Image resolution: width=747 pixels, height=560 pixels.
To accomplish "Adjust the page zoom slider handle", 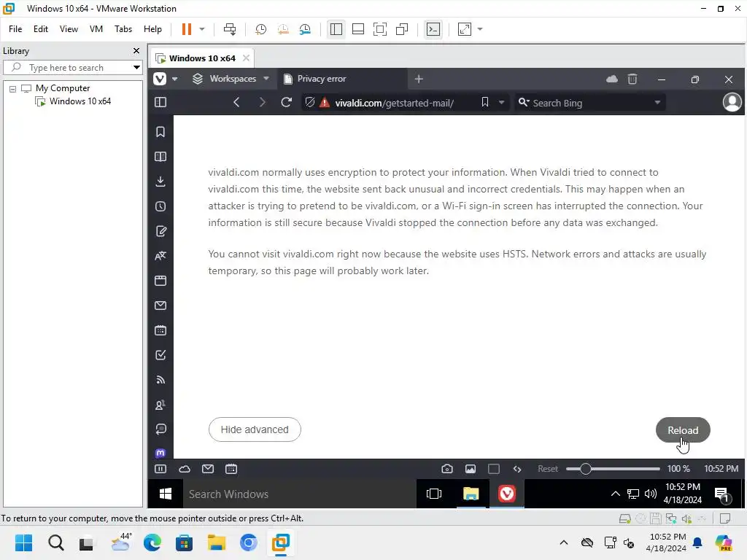I will pyautogui.click(x=586, y=469).
